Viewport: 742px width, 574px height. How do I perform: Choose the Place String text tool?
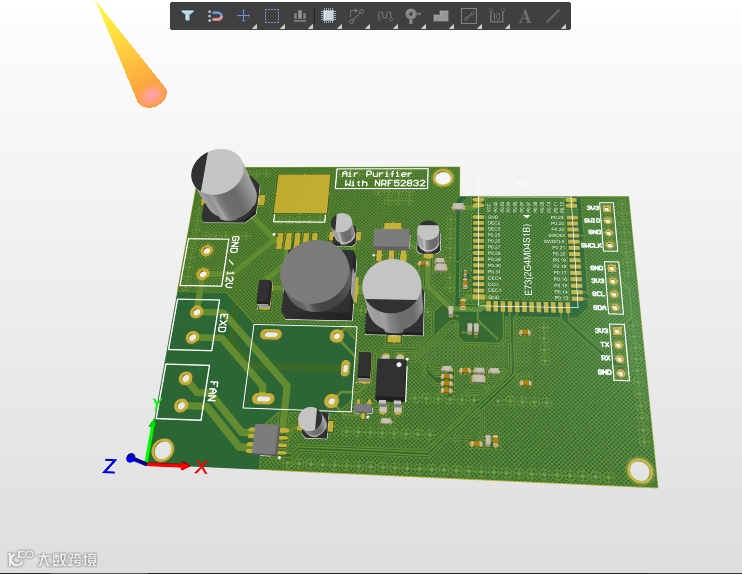click(x=524, y=16)
